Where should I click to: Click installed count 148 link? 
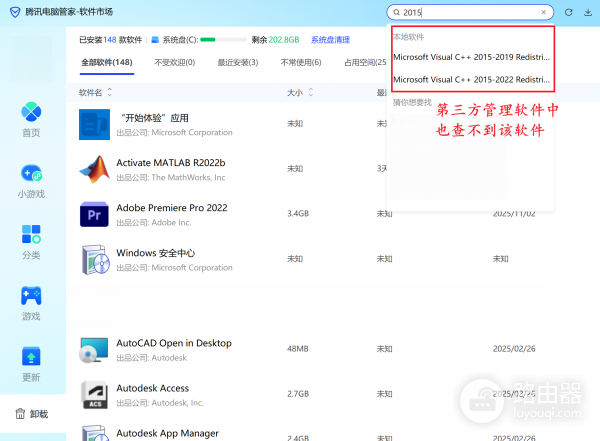tap(109, 39)
